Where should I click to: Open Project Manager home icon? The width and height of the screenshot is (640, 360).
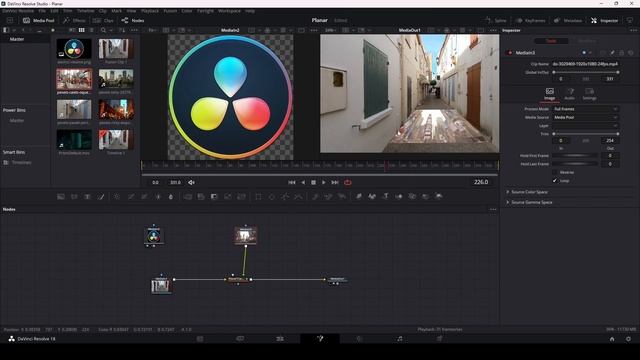point(612,339)
